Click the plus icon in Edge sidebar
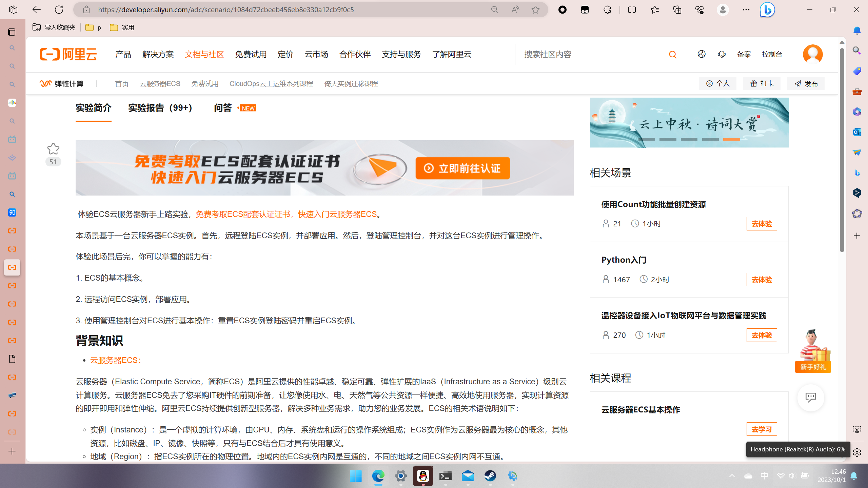 click(x=857, y=236)
